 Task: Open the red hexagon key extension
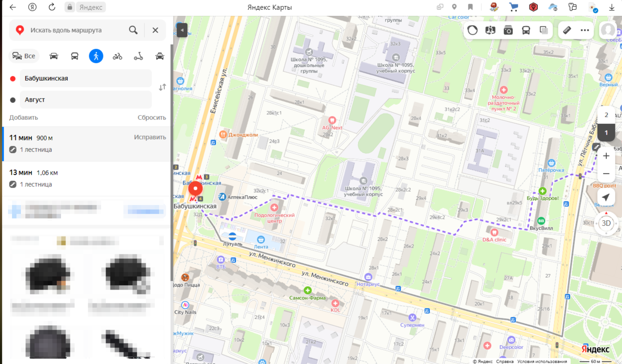coord(533,7)
